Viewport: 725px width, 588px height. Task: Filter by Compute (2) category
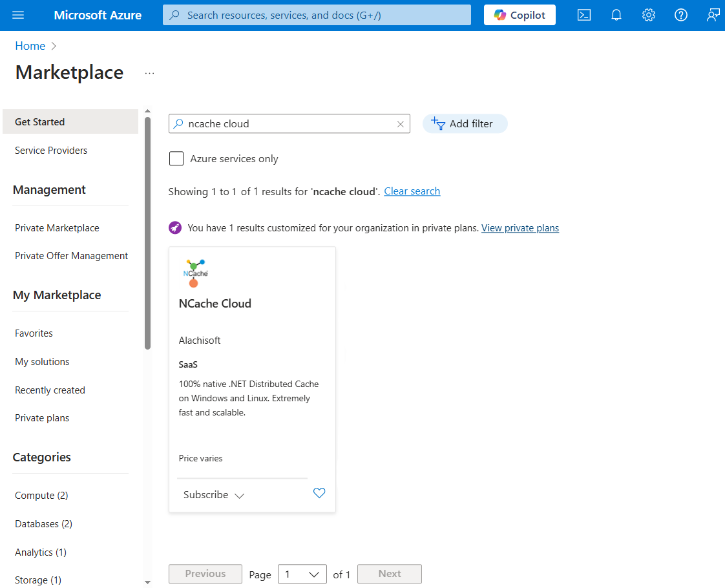point(41,496)
